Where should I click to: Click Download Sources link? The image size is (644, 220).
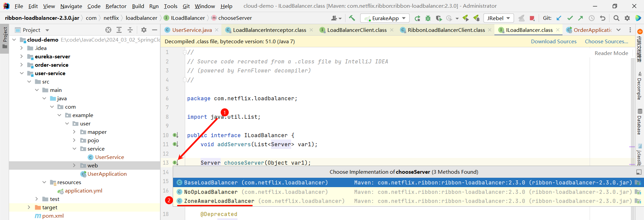pyautogui.click(x=554, y=41)
